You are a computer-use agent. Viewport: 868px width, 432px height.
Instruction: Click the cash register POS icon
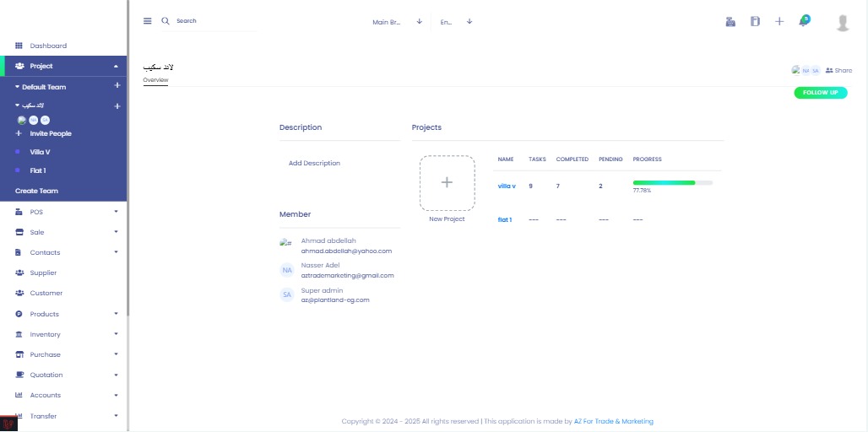coord(730,21)
